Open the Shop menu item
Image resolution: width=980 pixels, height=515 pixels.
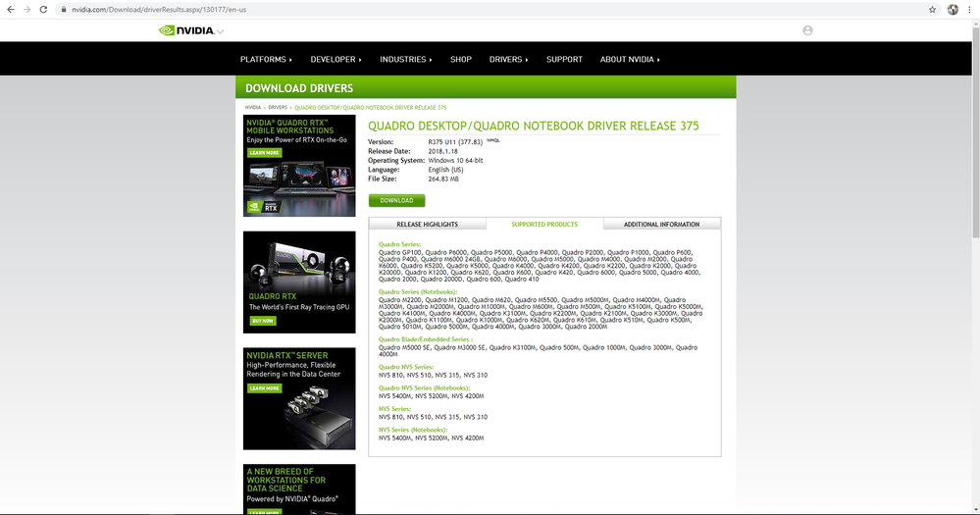point(461,60)
